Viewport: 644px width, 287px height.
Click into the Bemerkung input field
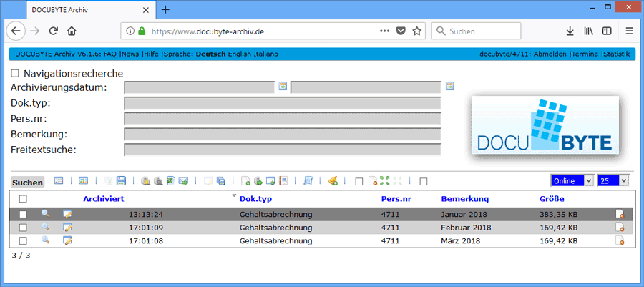click(x=283, y=135)
